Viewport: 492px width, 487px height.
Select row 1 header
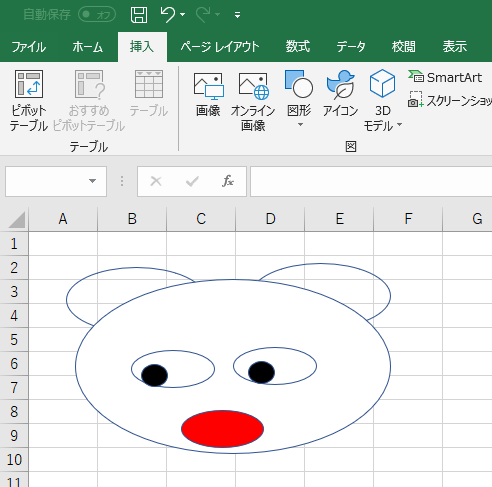click(14, 244)
